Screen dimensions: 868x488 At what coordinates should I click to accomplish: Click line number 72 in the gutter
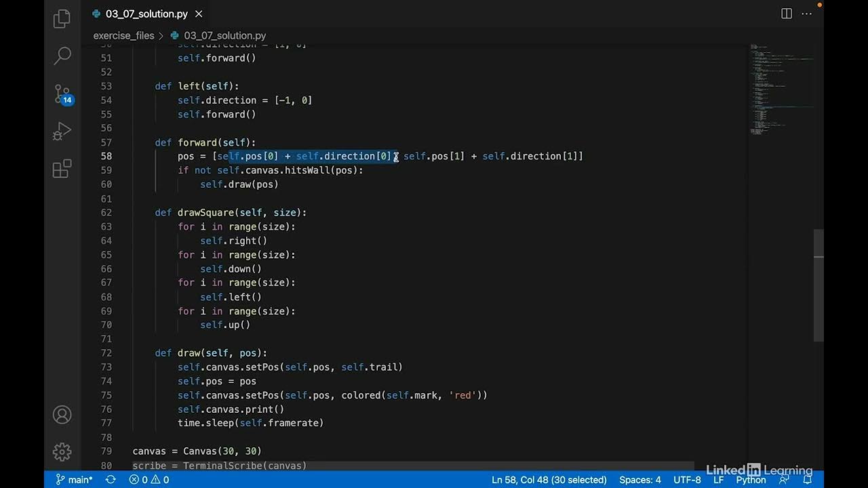[x=106, y=352]
